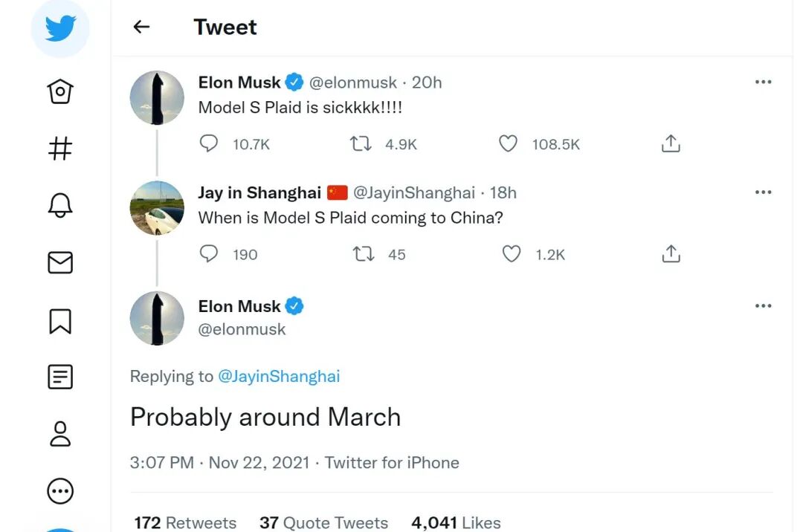Open Notifications bell
803x532 pixels.
(60, 205)
